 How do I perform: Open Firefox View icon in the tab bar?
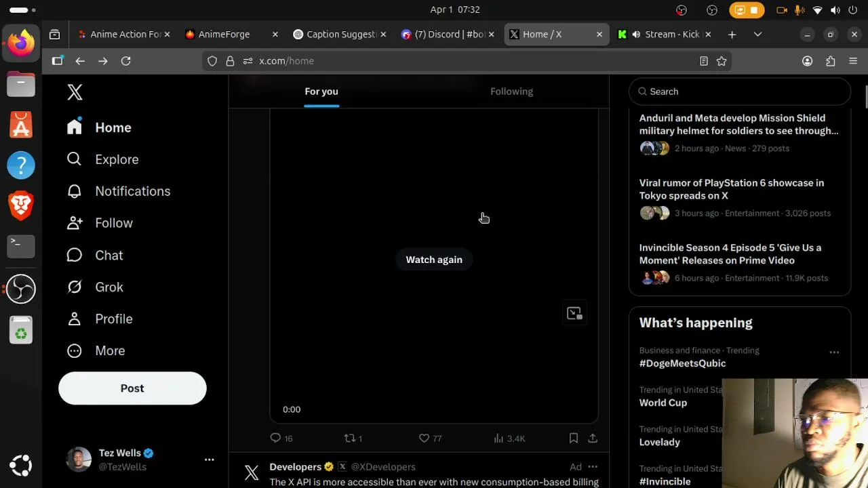55,34
